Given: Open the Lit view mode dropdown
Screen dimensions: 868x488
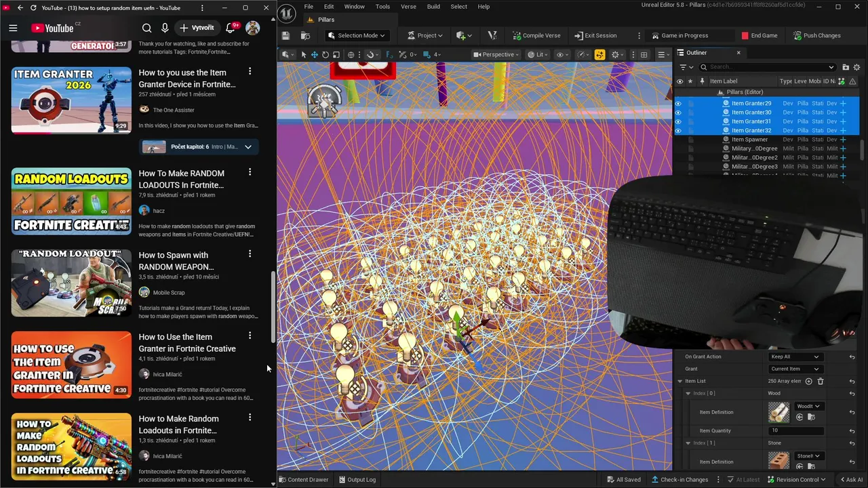Looking at the screenshot, I should pyautogui.click(x=538, y=54).
